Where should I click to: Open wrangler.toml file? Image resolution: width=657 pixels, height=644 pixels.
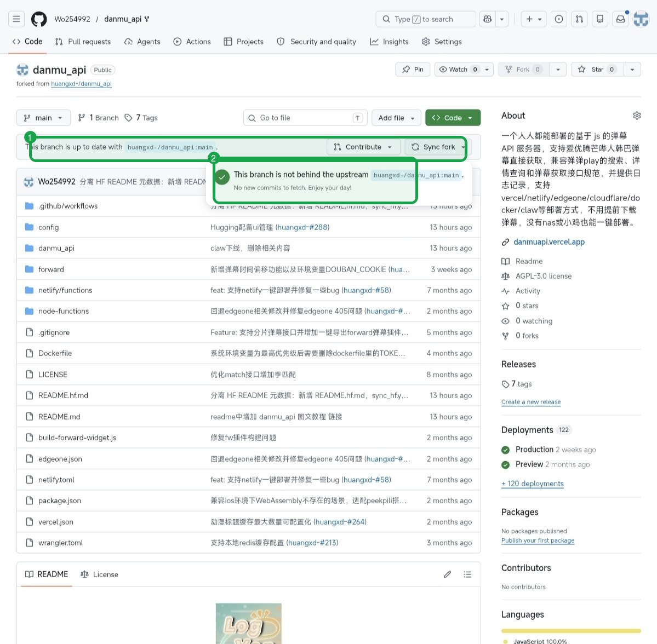(60, 543)
